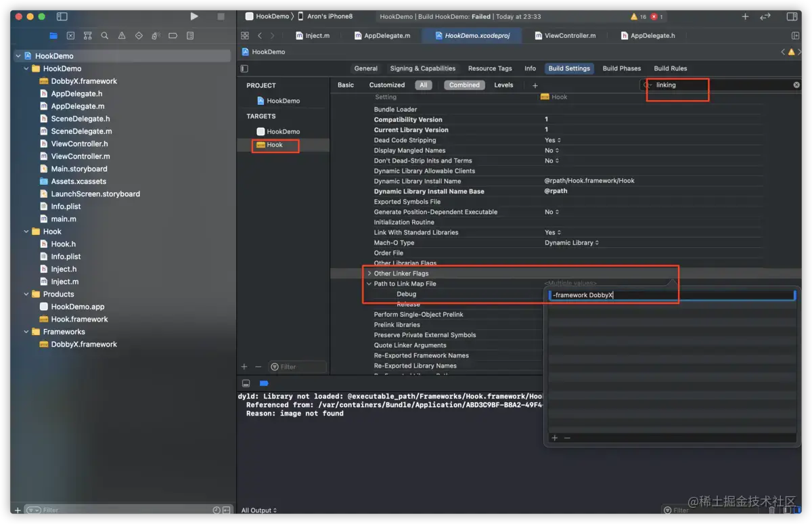Click the yellow warnings count indicator
The height and width of the screenshot is (524, 812).
click(637, 16)
